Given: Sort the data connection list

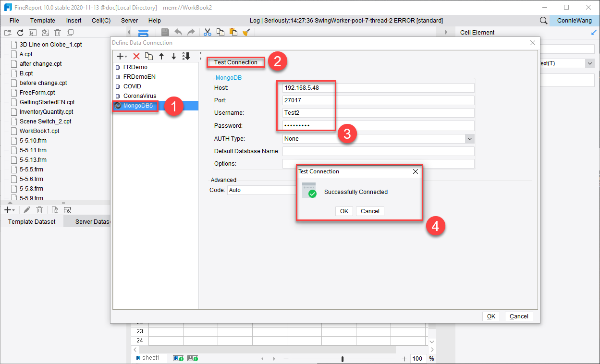Looking at the screenshot, I should 186,56.
